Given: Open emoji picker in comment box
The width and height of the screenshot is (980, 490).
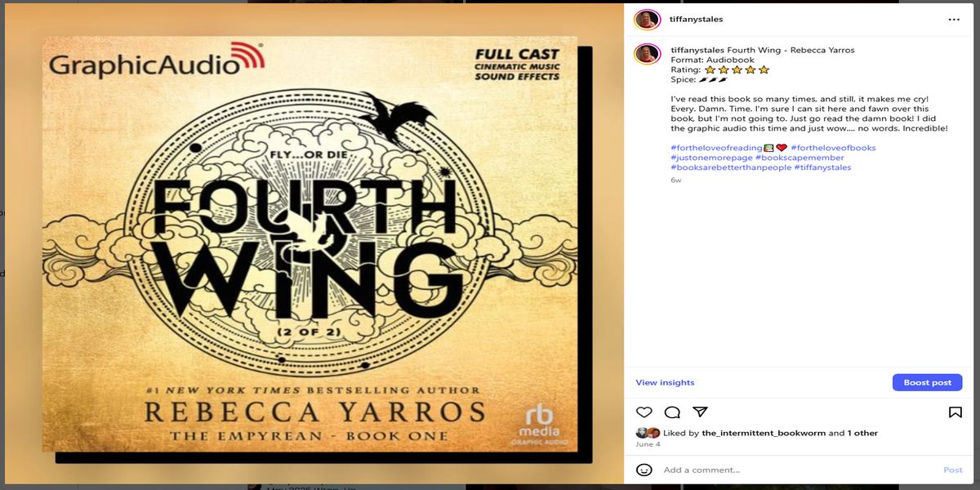Looking at the screenshot, I should coord(644,470).
